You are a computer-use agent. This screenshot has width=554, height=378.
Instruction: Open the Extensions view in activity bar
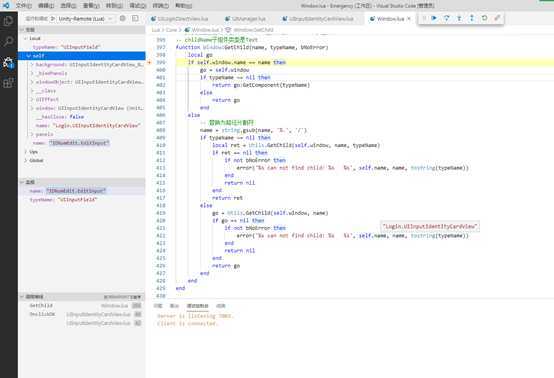tap(8, 83)
